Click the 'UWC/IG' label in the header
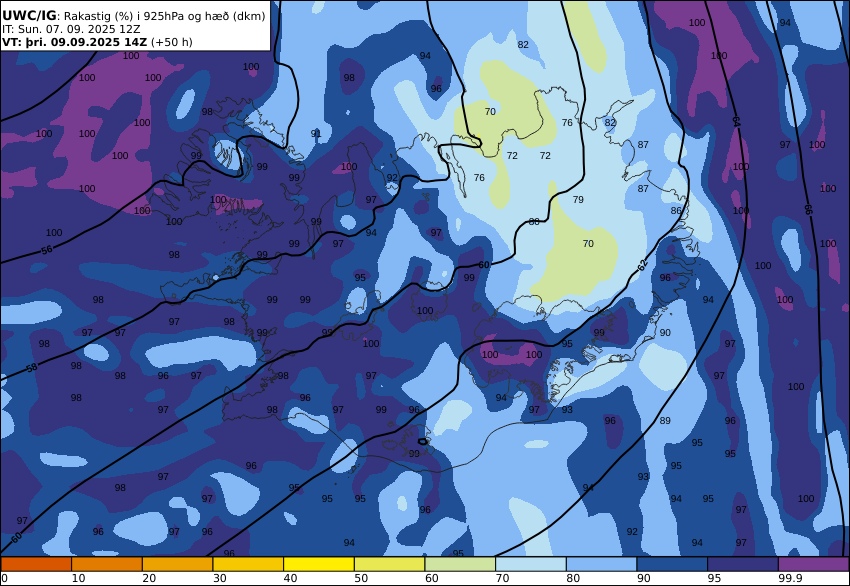The width and height of the screenshot is (850, 586). click(29, 16)
